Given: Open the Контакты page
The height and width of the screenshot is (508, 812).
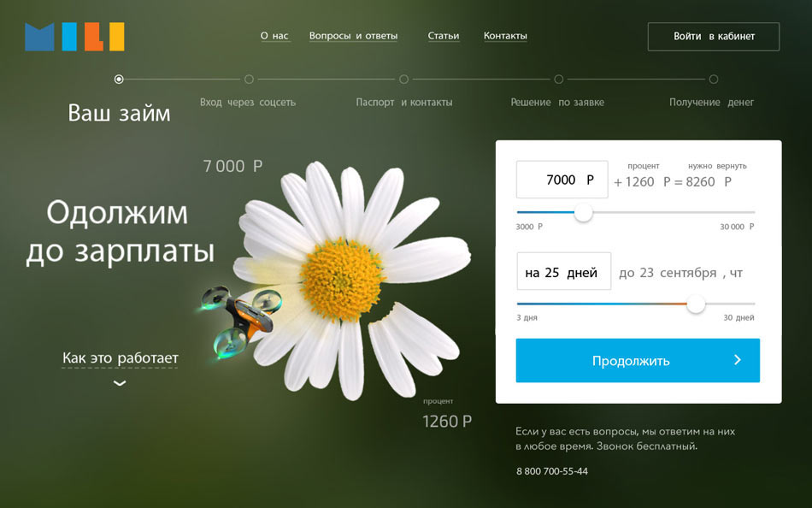Looking at the screenshot, I should 505,36.
